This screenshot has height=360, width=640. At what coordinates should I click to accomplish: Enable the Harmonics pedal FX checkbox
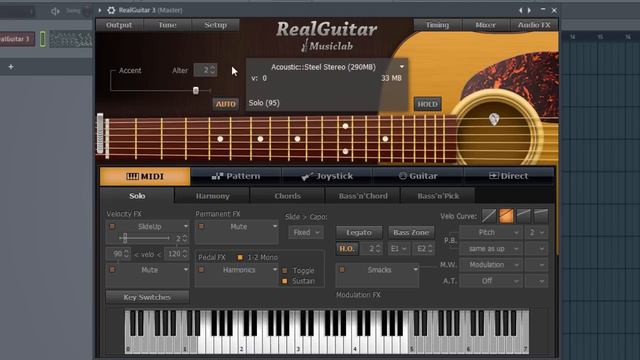tap(201, 269)
